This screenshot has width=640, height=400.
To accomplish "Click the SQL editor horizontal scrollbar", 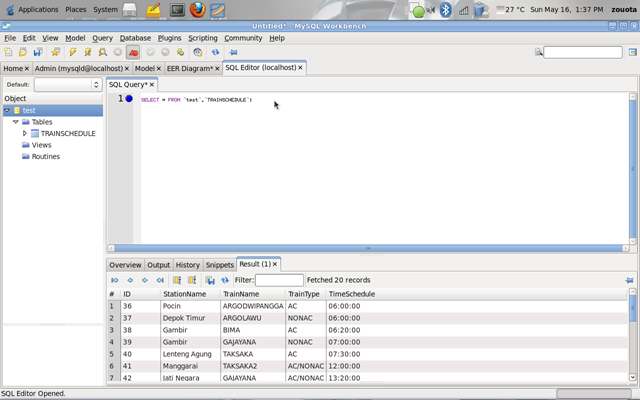I will (368, 248).
